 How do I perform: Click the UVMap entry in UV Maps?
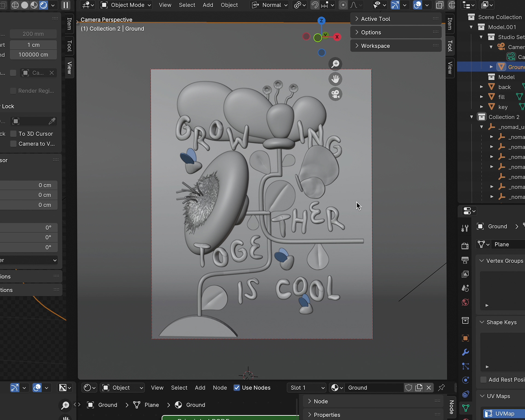pos(504,413)
